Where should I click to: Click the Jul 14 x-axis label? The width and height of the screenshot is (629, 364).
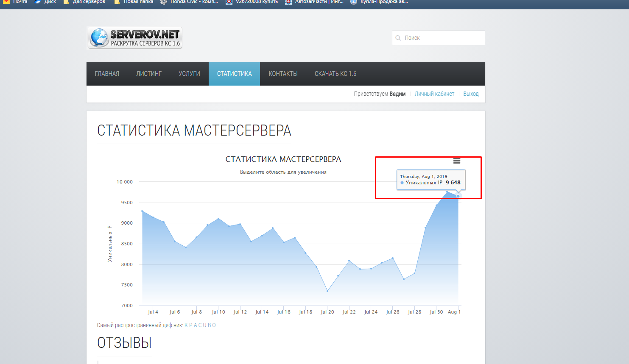tap(262, 312)
